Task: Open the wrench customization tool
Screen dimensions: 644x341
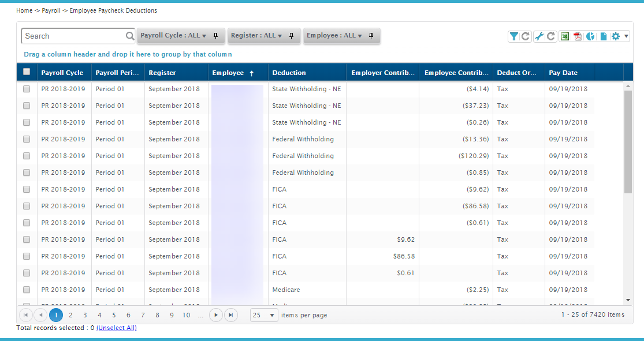Action: pyautogui.click(x=539, y=36)
